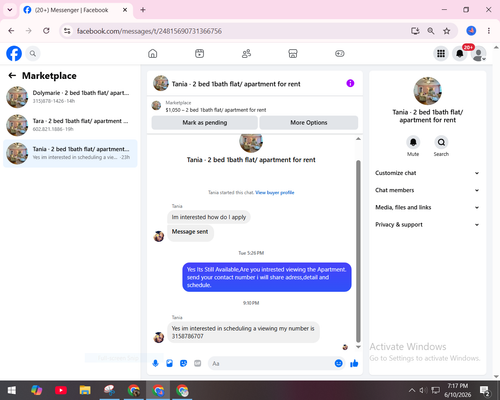Open the tab search dropdown arrow

[10, 10]
